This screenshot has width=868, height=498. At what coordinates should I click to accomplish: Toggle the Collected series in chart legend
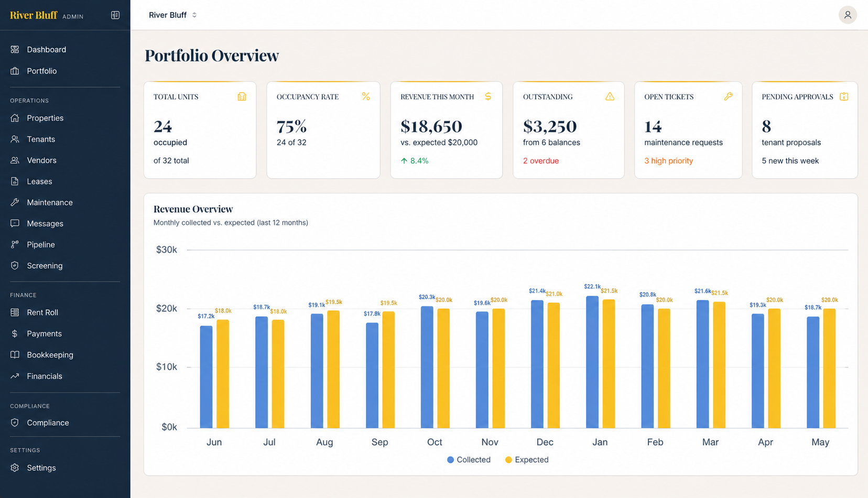coord(469,460)
